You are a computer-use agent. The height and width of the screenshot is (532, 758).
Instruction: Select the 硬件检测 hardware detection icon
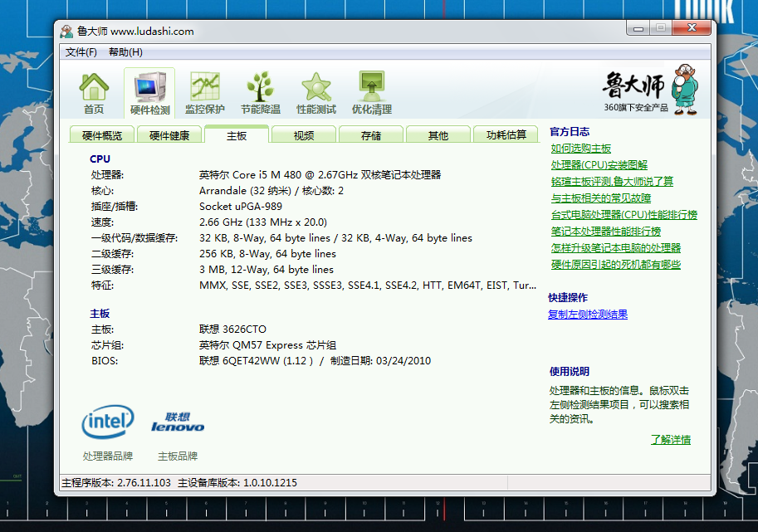tap(149, 93)
